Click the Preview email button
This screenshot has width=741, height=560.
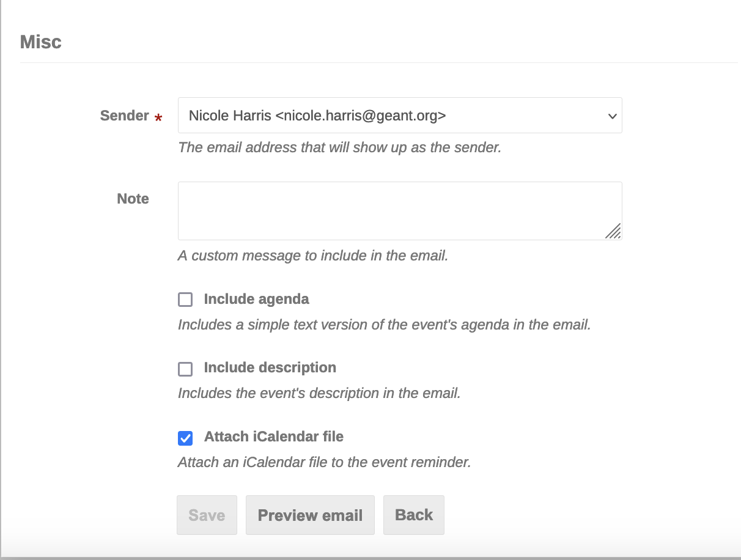pos(310,515)
